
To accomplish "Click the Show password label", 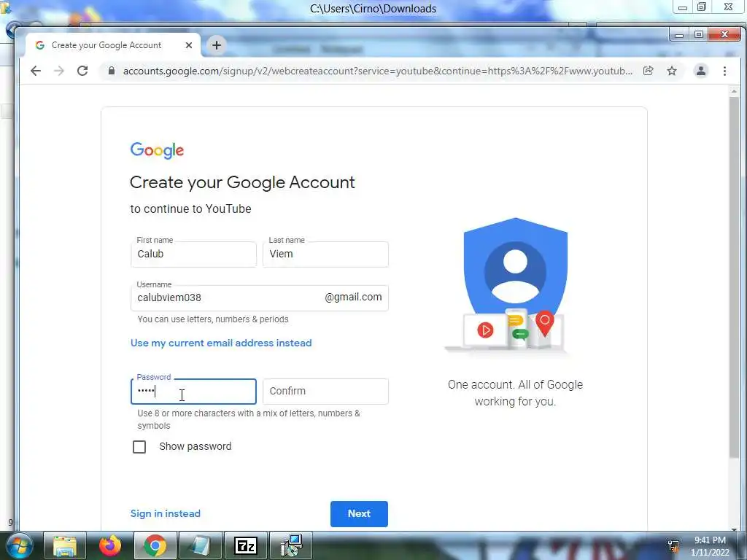I will coord(196,446).
